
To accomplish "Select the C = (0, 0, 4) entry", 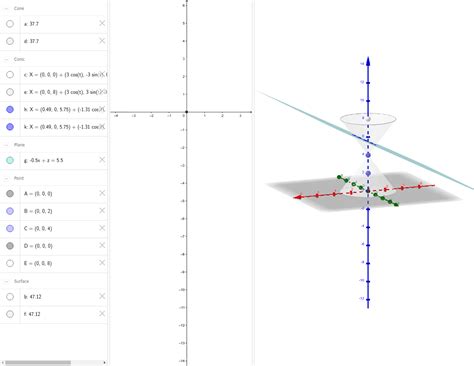I will tap(38, 228).
